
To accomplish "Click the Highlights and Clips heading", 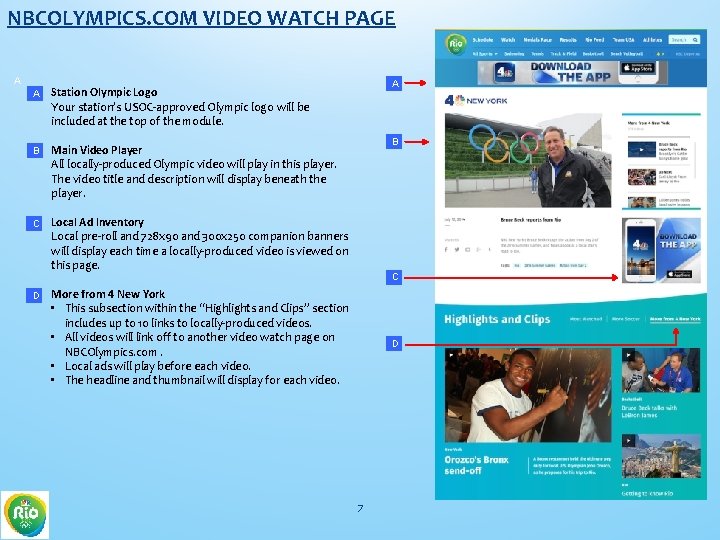I will (x=497, y=319).
